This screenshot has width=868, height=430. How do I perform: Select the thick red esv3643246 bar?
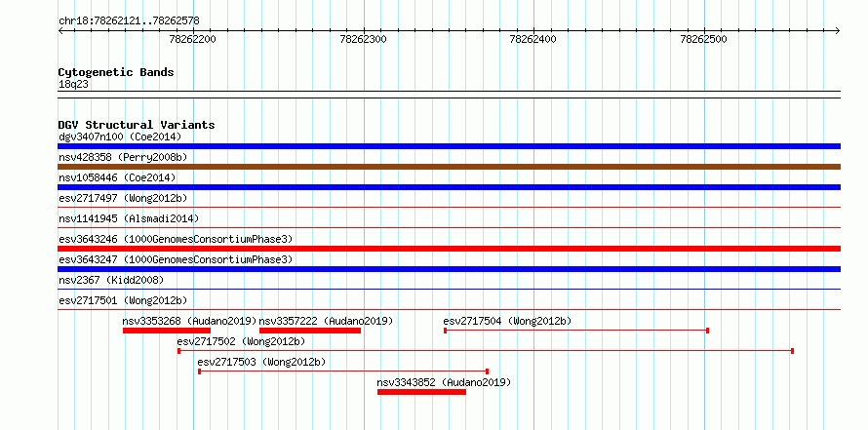(449, 249)
